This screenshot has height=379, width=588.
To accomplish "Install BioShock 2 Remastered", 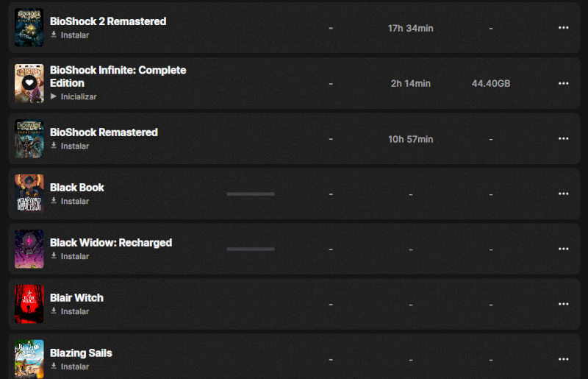I will tap(70, 35).
